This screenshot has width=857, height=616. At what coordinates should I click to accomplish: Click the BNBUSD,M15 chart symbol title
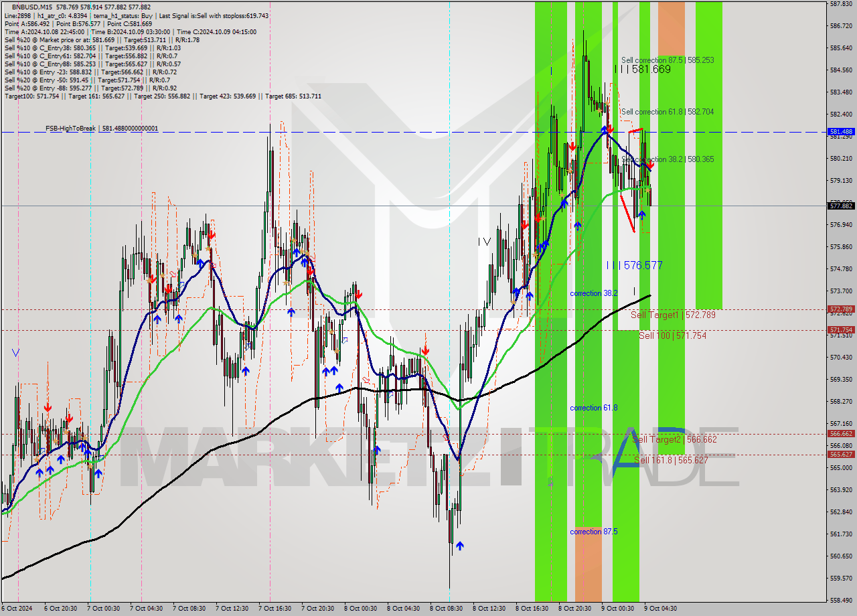(31, 7)
